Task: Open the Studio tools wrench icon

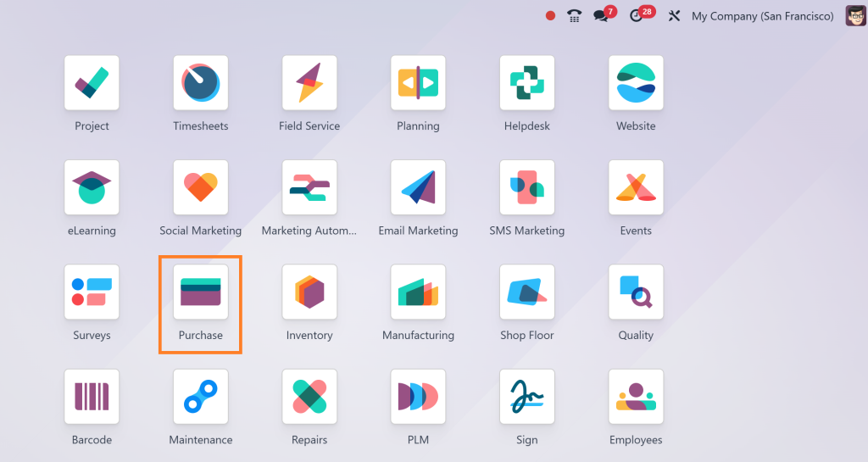Action: point(674,16)
